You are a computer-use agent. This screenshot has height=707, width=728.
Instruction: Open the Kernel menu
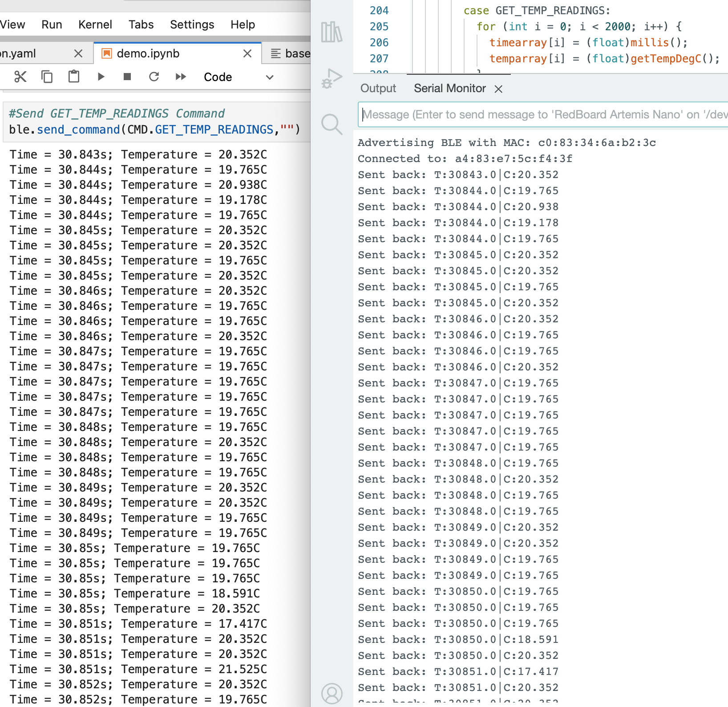(95, 24)
